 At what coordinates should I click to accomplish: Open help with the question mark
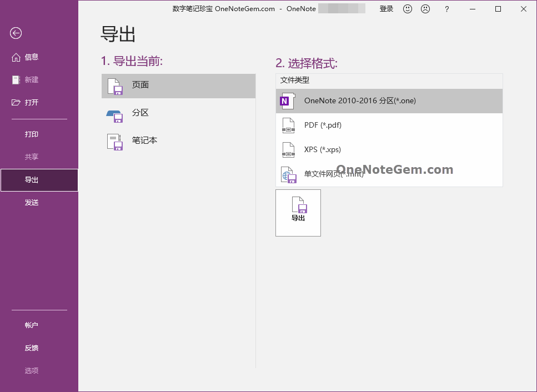pos(446,9)
